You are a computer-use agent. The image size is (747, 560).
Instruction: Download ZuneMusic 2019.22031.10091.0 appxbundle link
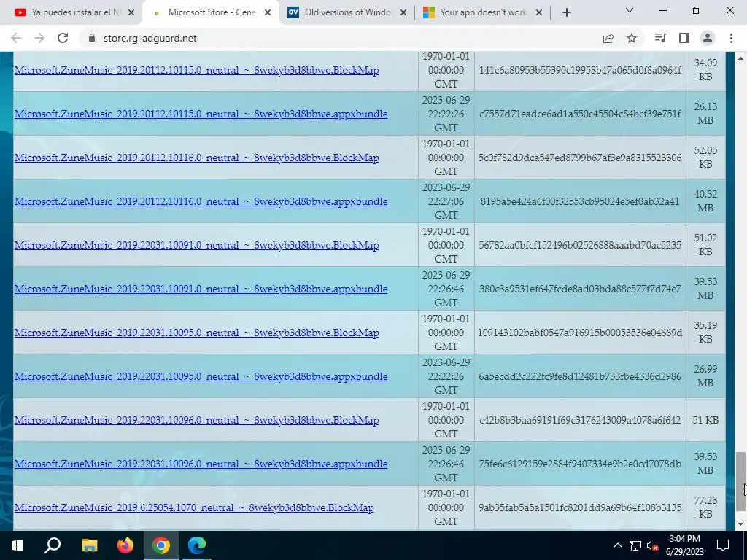click(x=201, y=289)
